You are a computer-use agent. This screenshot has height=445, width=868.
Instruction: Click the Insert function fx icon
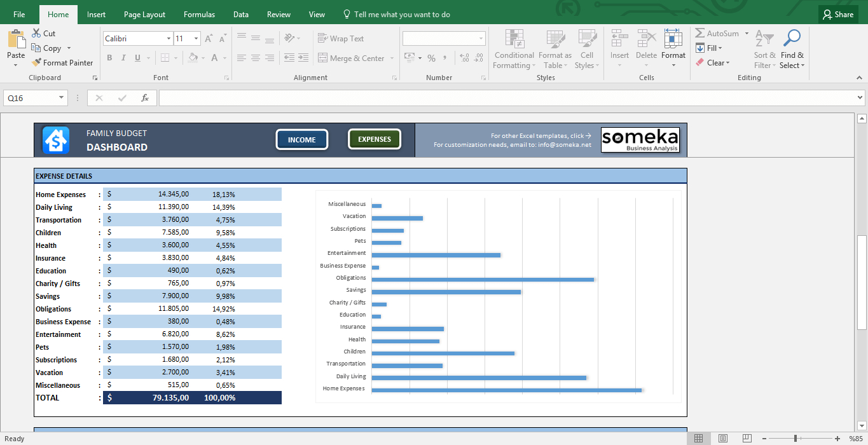pos(145,98)
